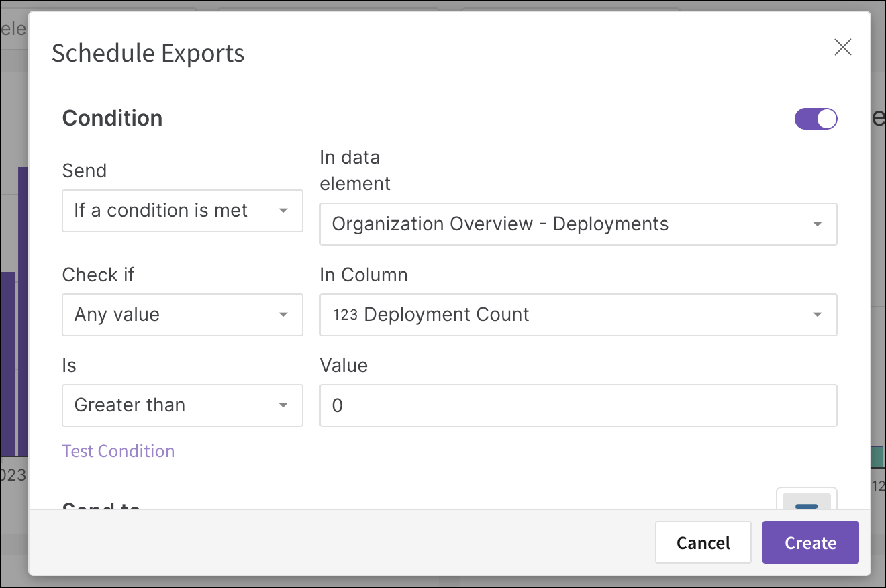
Task: Select the If a condition is met option text
Action: coord(162,211)
